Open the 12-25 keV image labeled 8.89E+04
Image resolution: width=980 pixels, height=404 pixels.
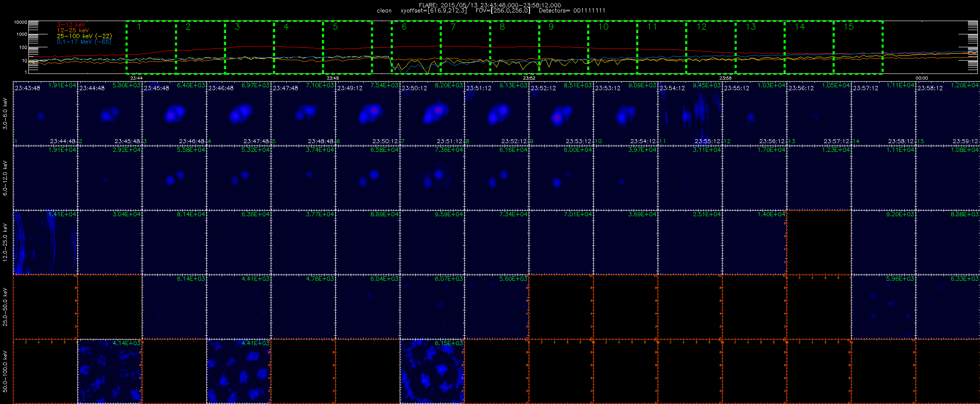[x=367, y=242]
